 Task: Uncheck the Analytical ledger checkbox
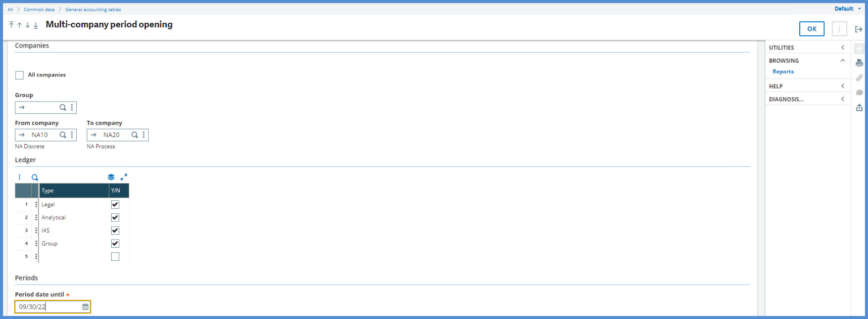(115, 217)
